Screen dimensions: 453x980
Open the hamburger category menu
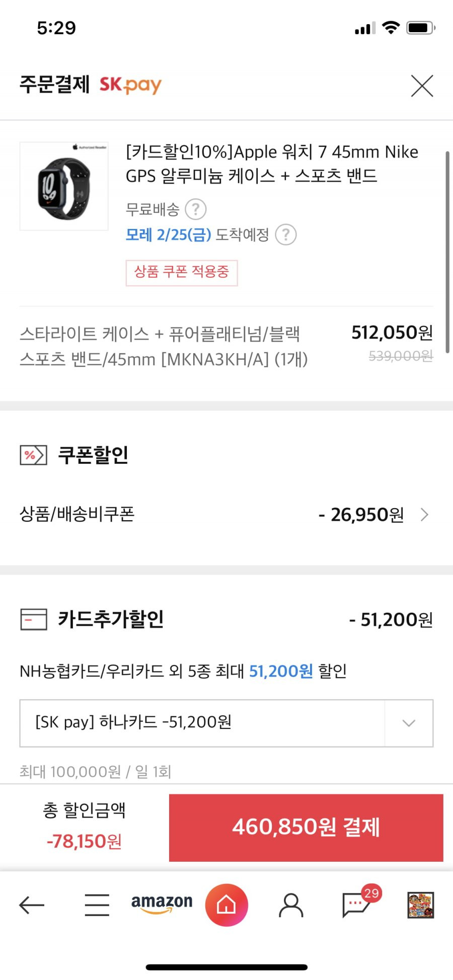(97, 905)
